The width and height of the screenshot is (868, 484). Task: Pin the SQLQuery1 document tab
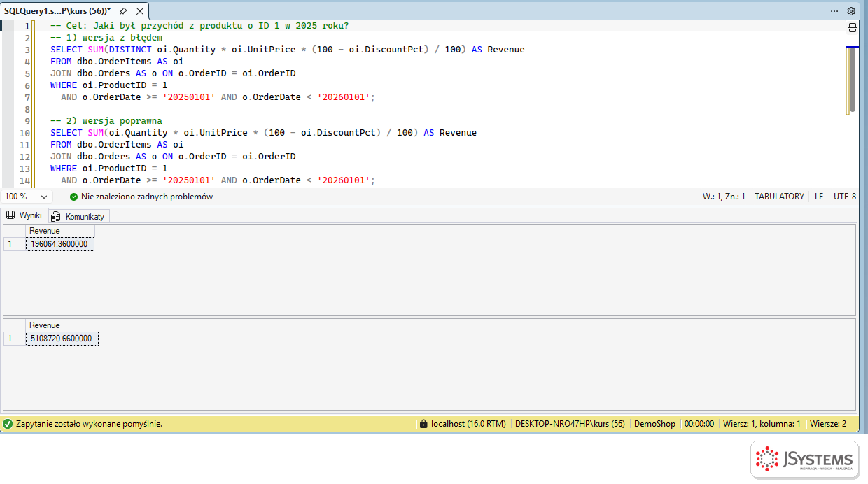(123, 11)
